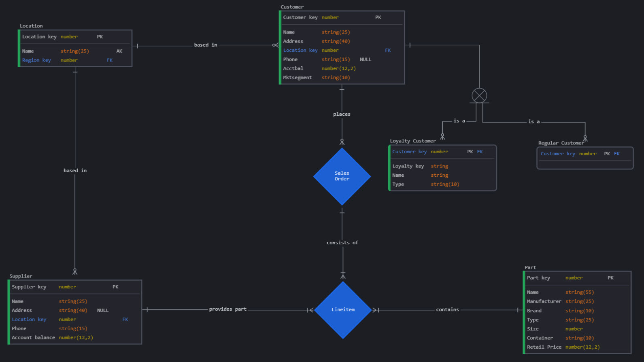Select the "provides part" relationship label
The height and width of the screenshot is (362, 644).
click(227, 309)
